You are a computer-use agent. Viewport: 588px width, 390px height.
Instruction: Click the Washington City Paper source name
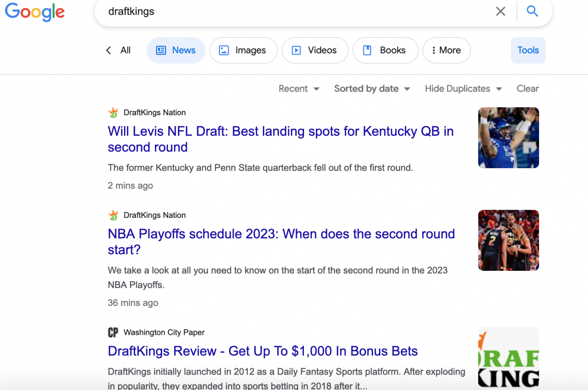(164, 333)
